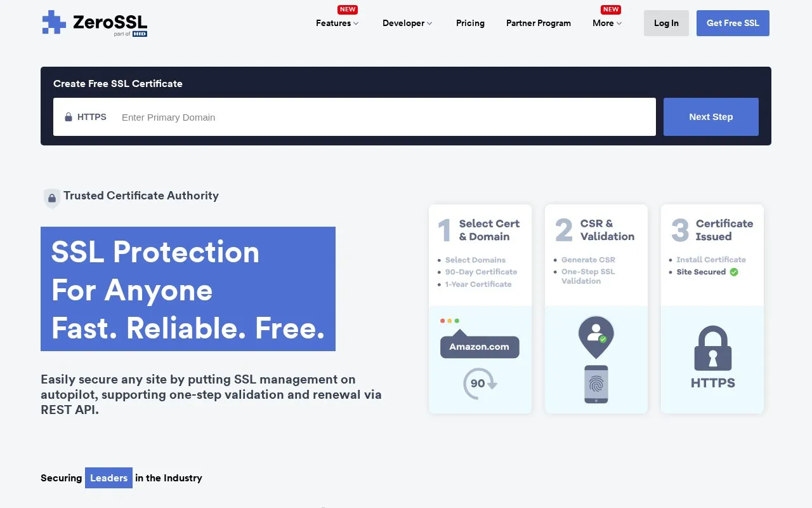Click the Log In button
812x508 pixels.
(666, 23)
